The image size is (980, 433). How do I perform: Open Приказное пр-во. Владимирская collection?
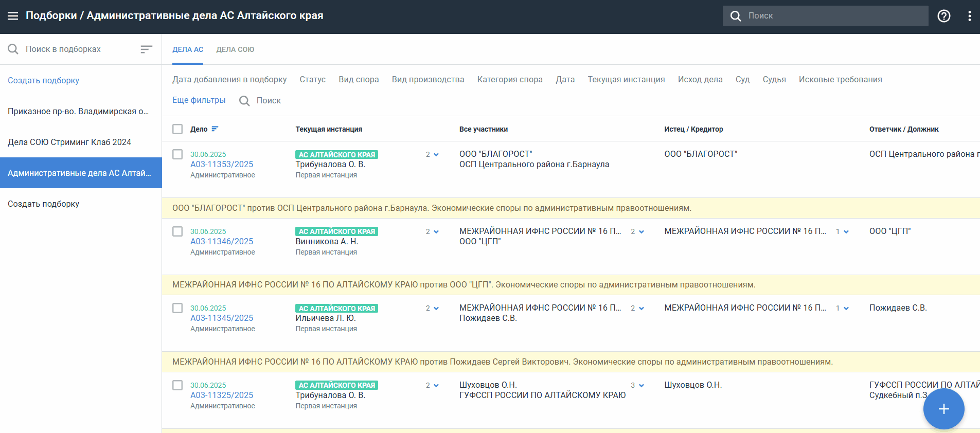81,111
